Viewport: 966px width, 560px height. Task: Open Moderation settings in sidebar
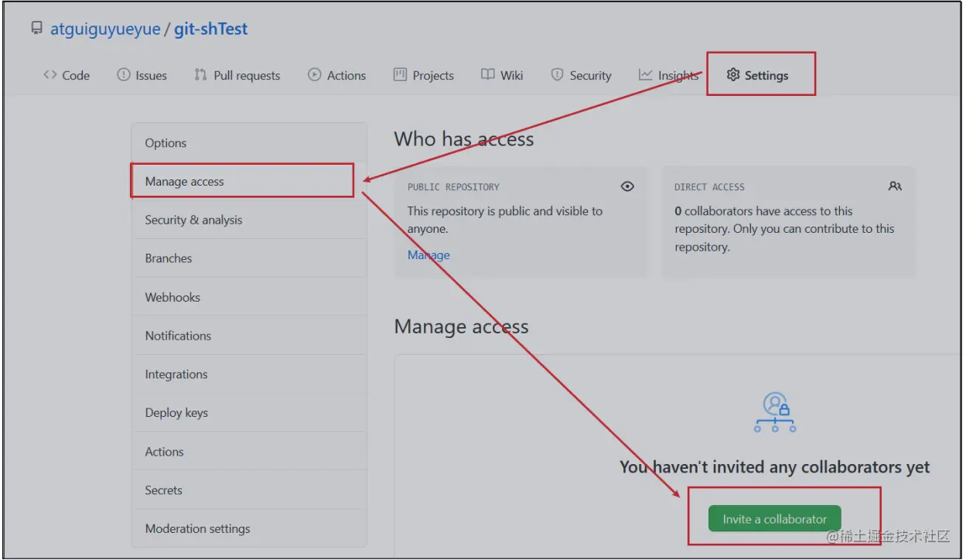click(x=249, y=529)
